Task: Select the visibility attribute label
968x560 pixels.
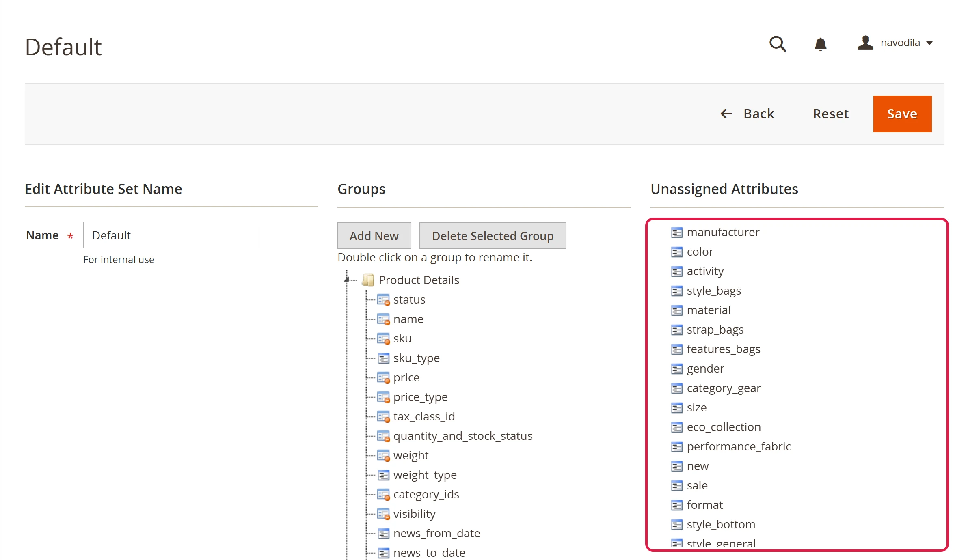Action: click(414, 514)
